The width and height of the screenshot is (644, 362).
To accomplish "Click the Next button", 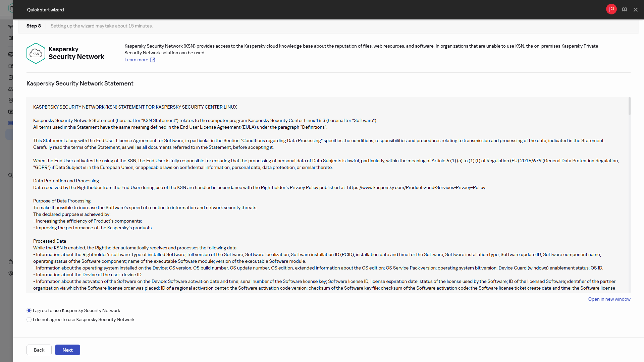I will tap(67, 350).
